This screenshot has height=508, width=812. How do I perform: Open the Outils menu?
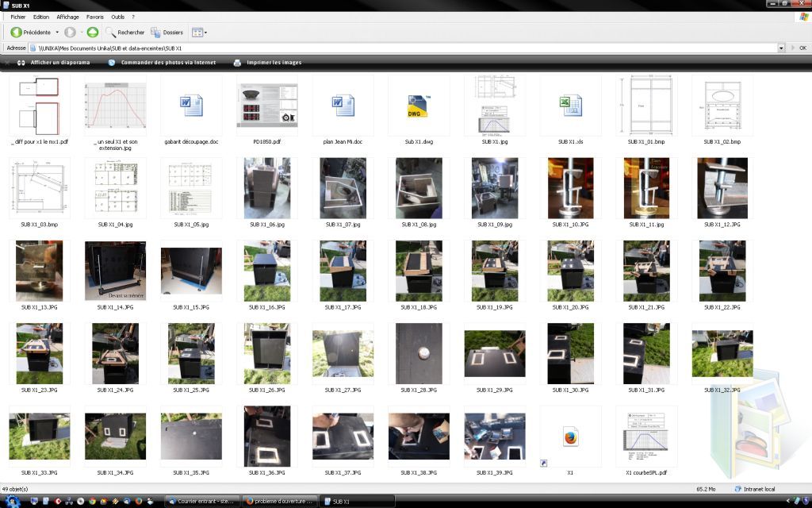coord(117,17)
